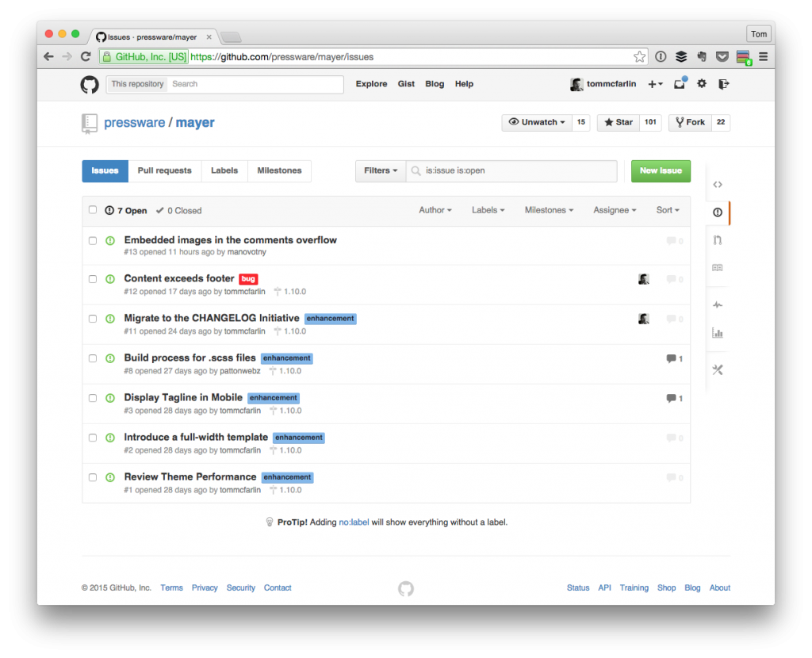
Task: Click assignee avatar on Content exceeds footer
Action: click(x=644, y=279)
